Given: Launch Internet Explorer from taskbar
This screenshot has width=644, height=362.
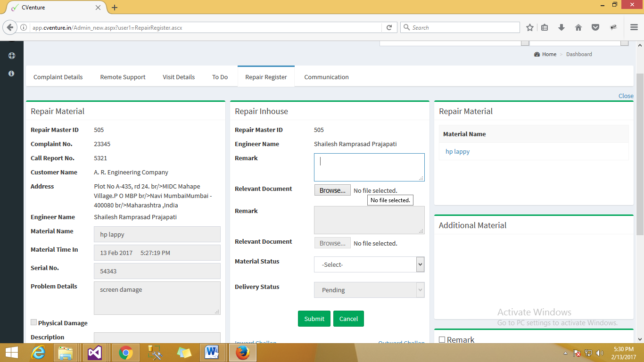Looking at the screenshot, I should click(x=38, y=353).
